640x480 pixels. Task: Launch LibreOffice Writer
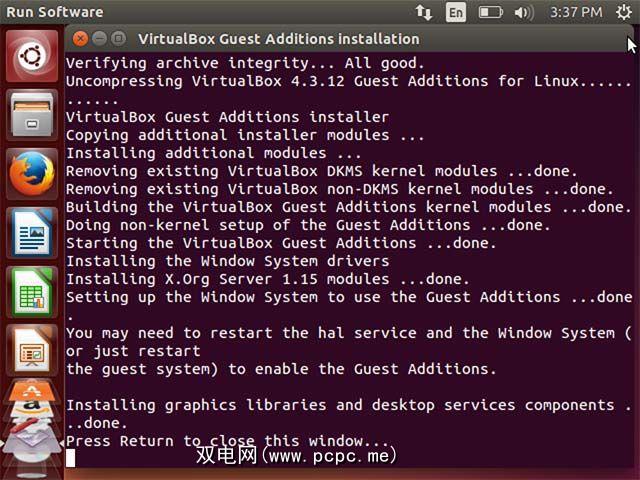coord(32,233)
